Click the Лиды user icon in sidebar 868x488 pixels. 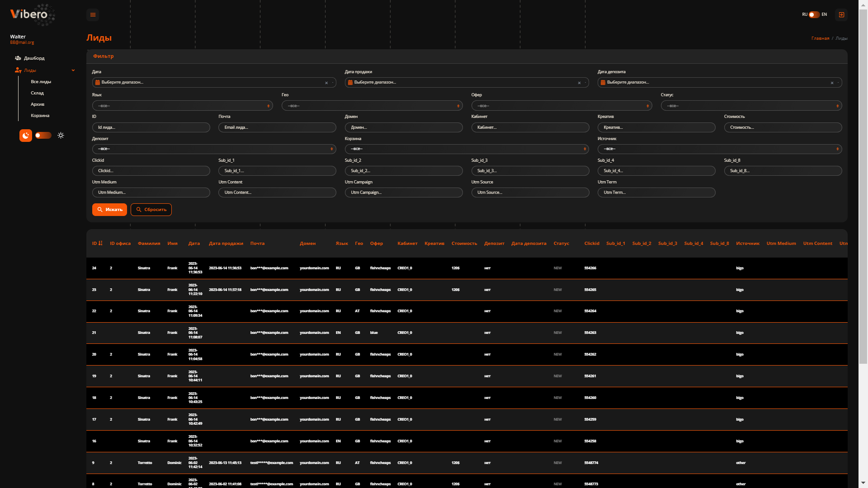18,70
